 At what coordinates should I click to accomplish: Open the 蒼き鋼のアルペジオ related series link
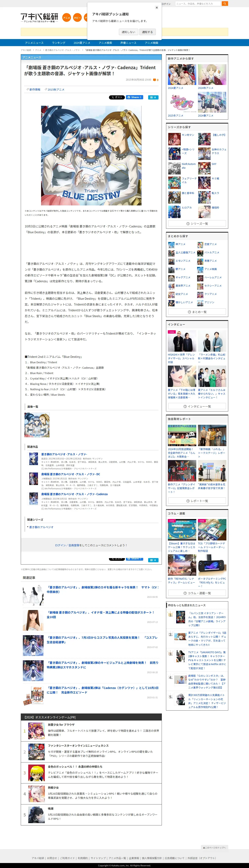[x=41, y=527]
